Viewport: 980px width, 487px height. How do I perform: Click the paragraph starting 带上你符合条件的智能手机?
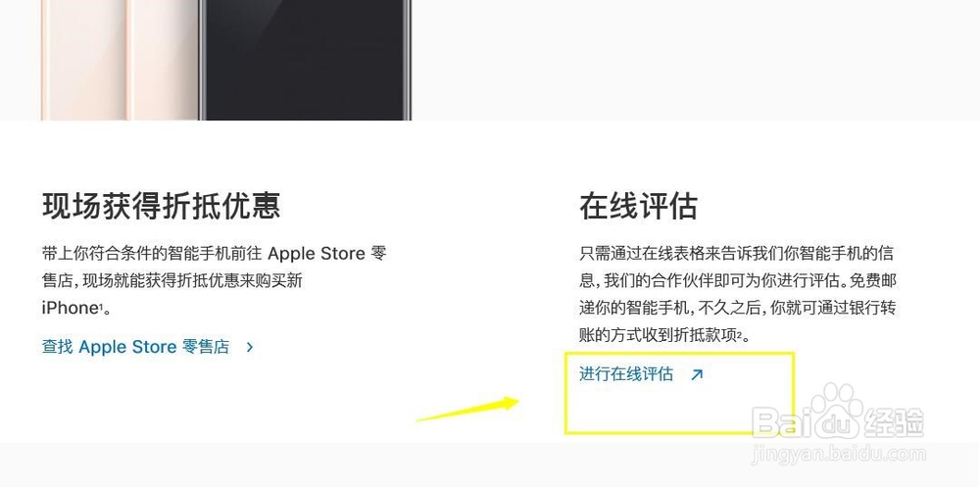point(215,280)
